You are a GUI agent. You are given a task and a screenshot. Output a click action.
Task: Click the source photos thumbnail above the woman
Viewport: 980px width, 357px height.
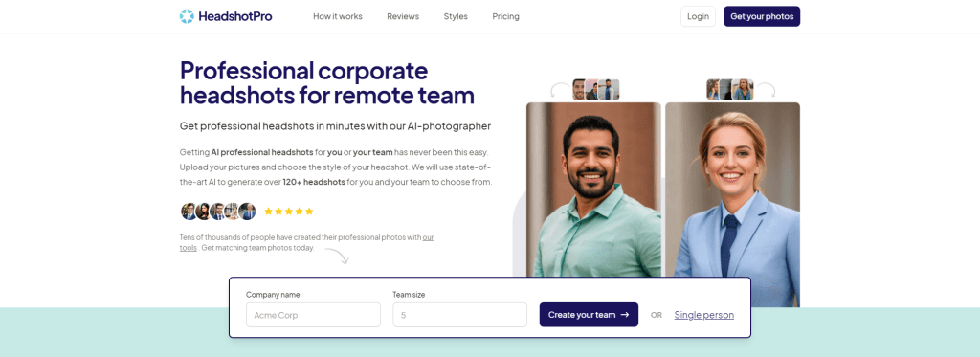(730, 89)
